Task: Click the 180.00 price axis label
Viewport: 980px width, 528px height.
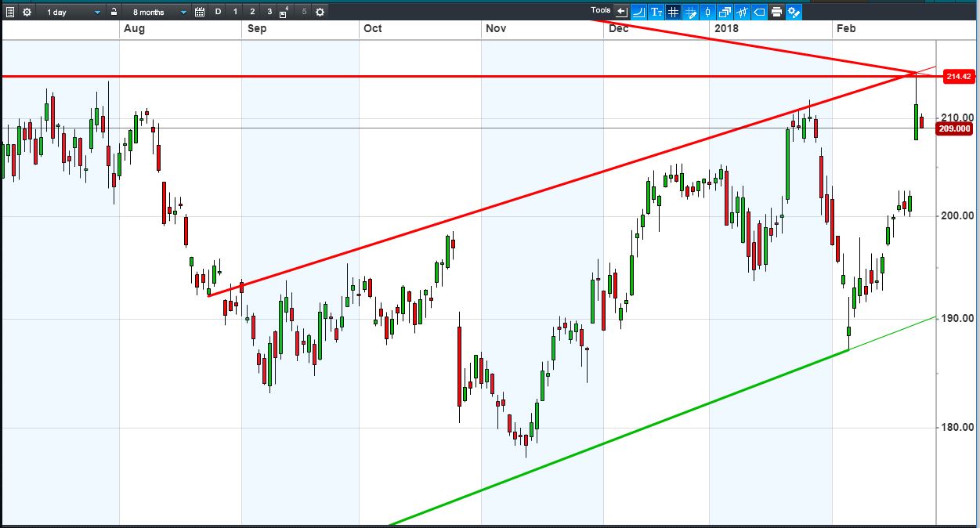Action: click(x=957, y=427)
